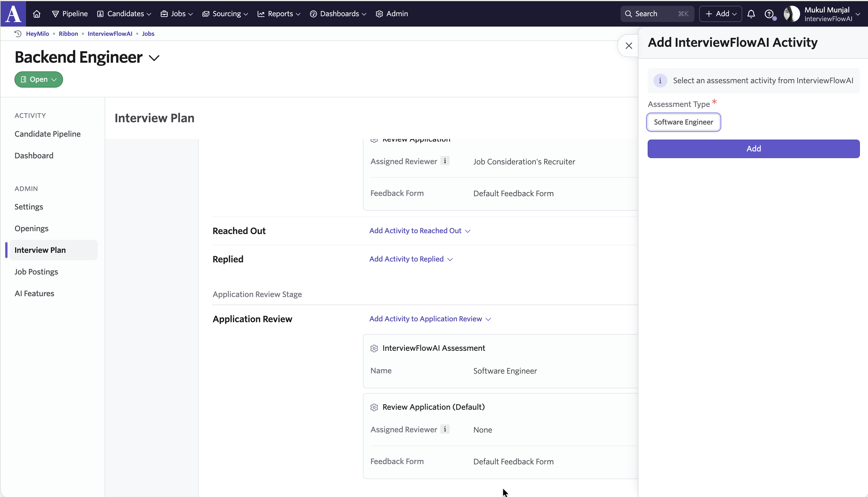Open the Software Engineer assessment type selector

(x=684, y=122)
